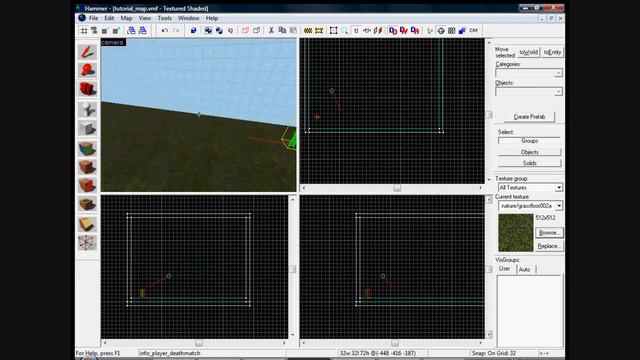Screen dimensions: 640x360
Task: Click the Cut scissors icon
Action: (x=271, y=31)
